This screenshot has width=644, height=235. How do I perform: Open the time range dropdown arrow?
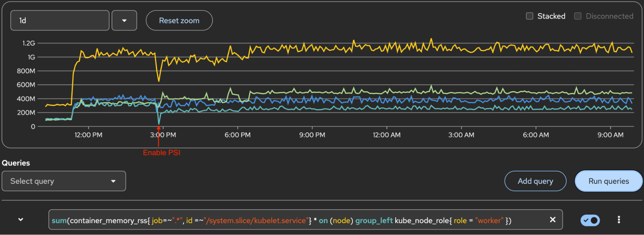(x=124, y=21)
